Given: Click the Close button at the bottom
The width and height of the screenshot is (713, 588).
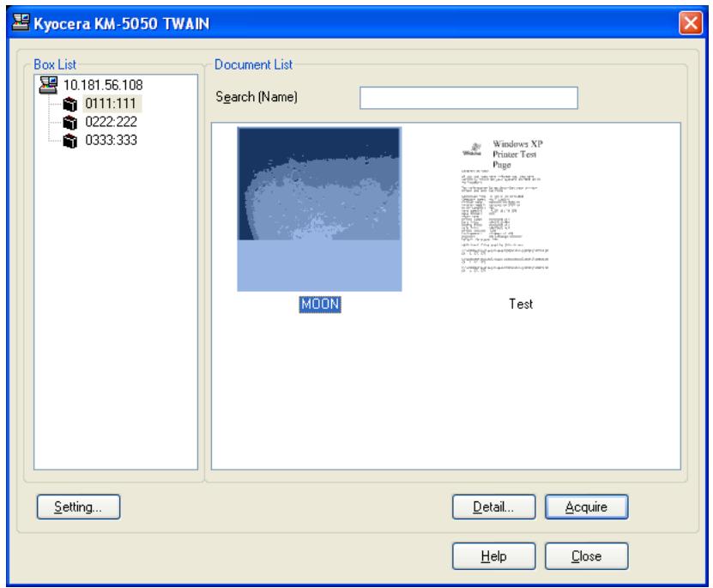Looking at the screenshot, I should click(x=587, y=555).
